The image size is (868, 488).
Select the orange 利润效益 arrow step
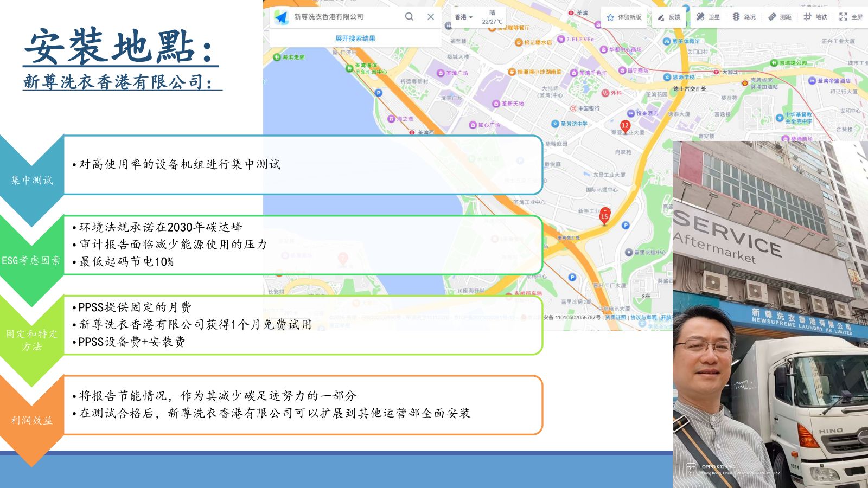[32, 420]
